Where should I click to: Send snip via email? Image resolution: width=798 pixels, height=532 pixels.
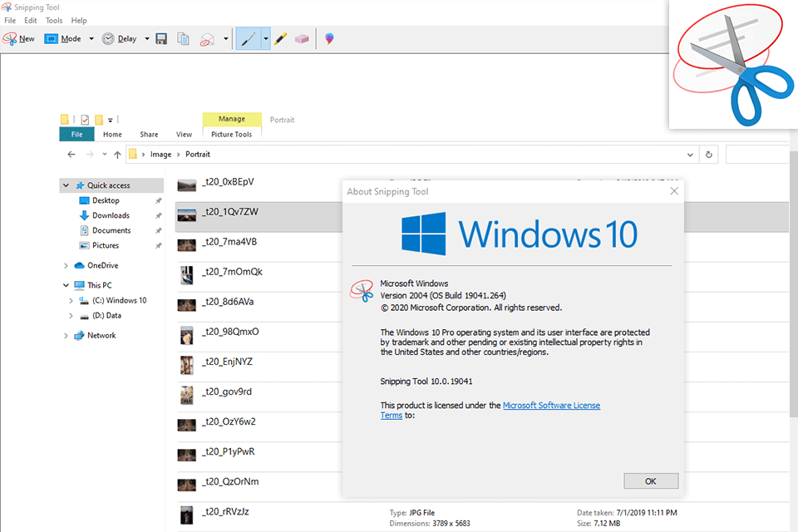tap(205, 38)
